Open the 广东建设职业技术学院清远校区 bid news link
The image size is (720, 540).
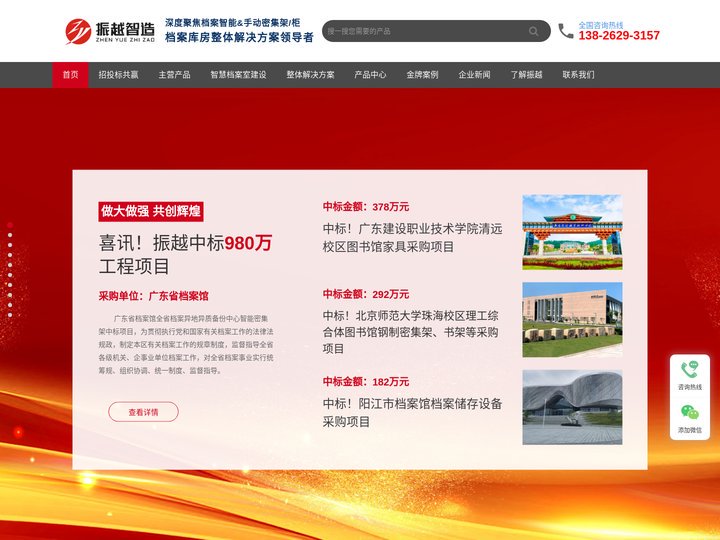point(412,237)
